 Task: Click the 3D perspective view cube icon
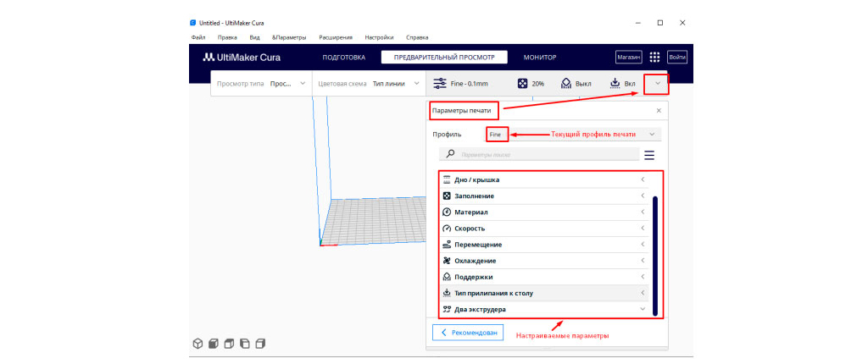click(198, 344)
